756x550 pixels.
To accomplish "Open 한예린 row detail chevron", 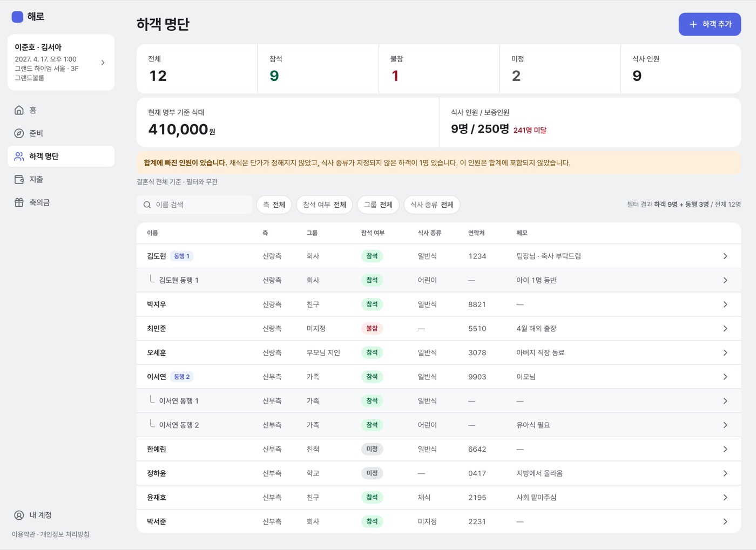I will pos(725,449).
